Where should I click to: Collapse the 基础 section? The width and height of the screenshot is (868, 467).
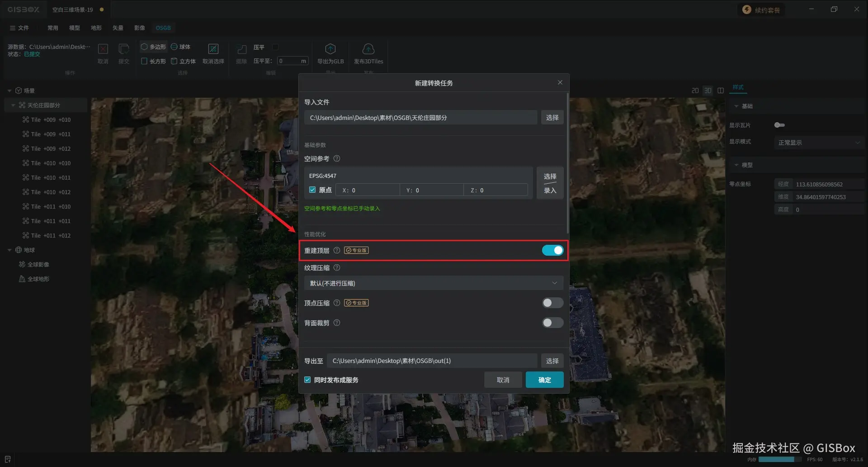(736, 106)
